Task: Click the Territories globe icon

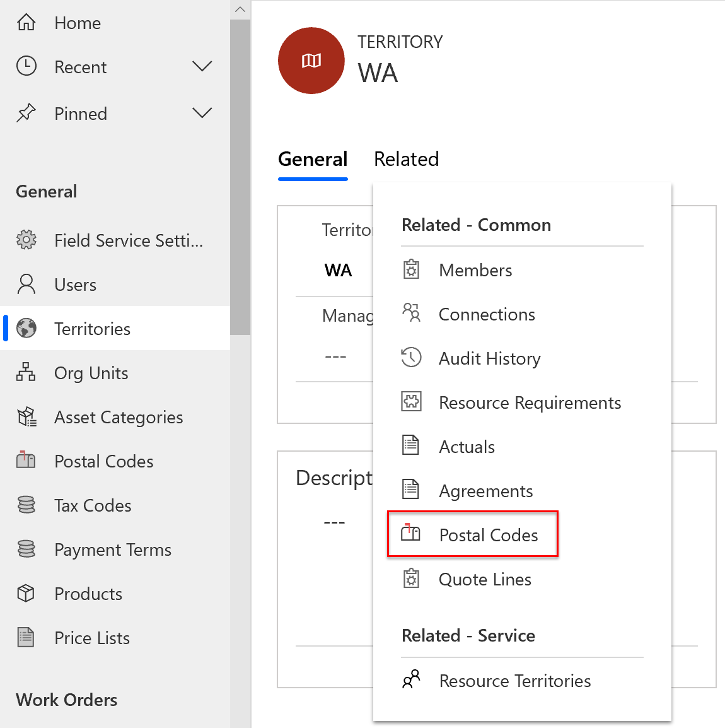Action: tap(26, 328)
